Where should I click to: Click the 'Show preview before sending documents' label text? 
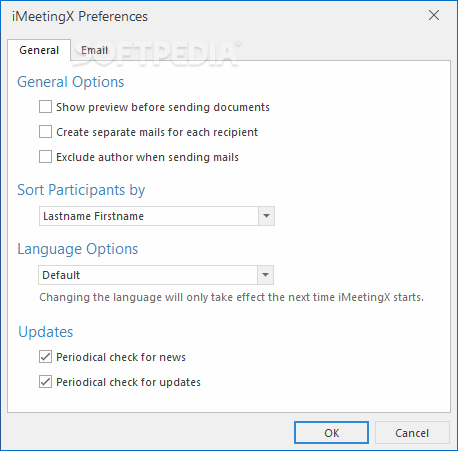163,107
